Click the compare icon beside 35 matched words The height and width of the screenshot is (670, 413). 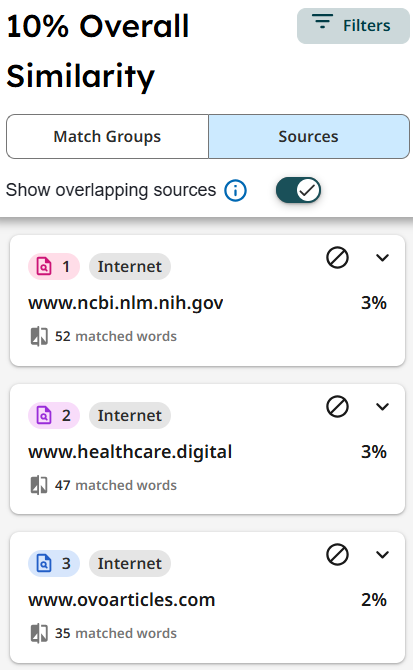click(x=39, y=633)
